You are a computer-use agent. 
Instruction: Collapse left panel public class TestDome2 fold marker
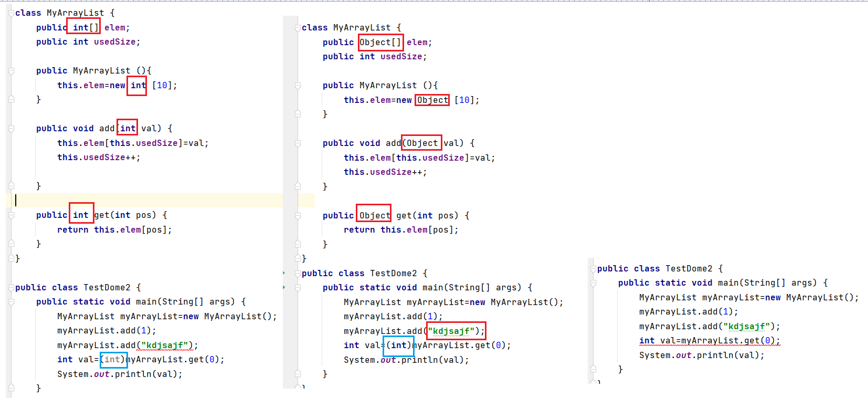click(11, 288)
